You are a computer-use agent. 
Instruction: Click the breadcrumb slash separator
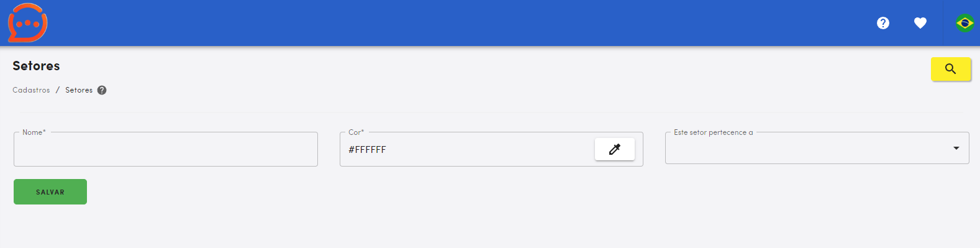(x=58, y=90)
